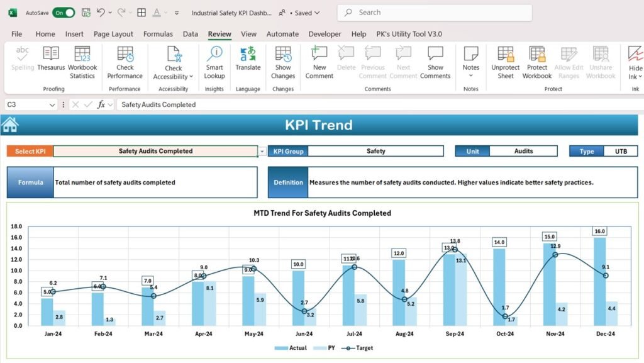Expand the Check Accessibility dropdown
644x363 pixels.
pos(191,76)
